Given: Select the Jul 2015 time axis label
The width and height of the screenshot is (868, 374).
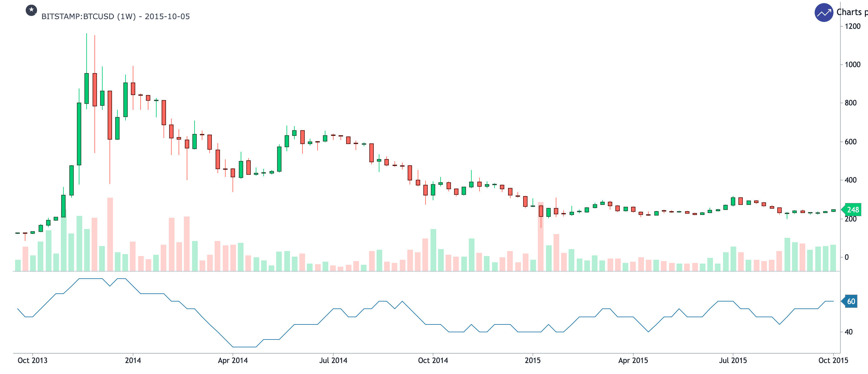Looking at the screenshot, I should (x=732, y=361).
